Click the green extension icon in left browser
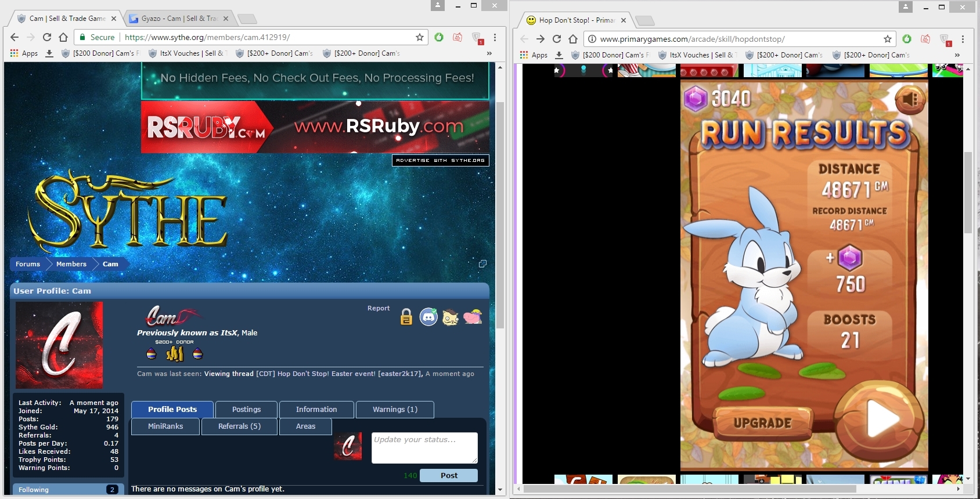The image size is (980, 499). tap(439, 37)
